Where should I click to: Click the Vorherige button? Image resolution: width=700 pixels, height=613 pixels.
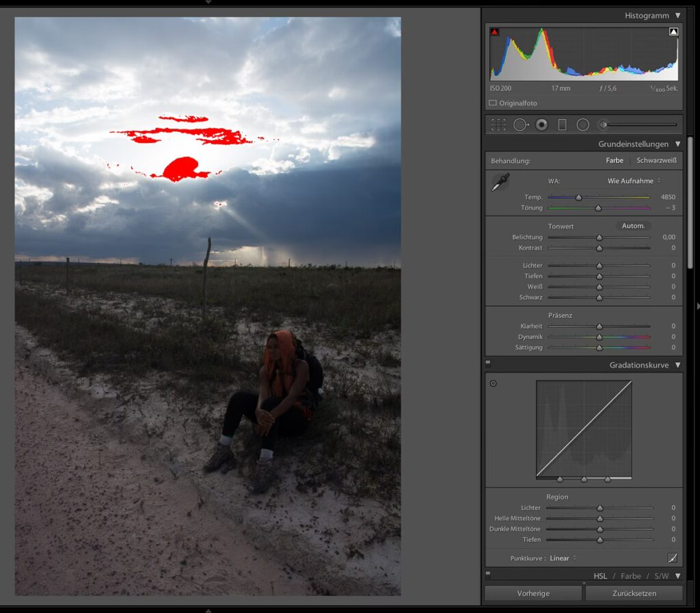point(533,593)
